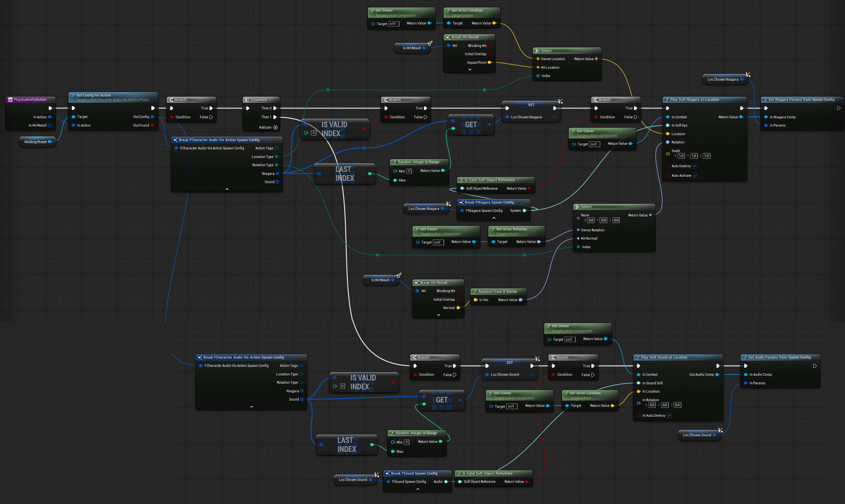845x504 pixels.
Task: Collapse the Break FSound Spawn Config node
Action: point(418,489)
